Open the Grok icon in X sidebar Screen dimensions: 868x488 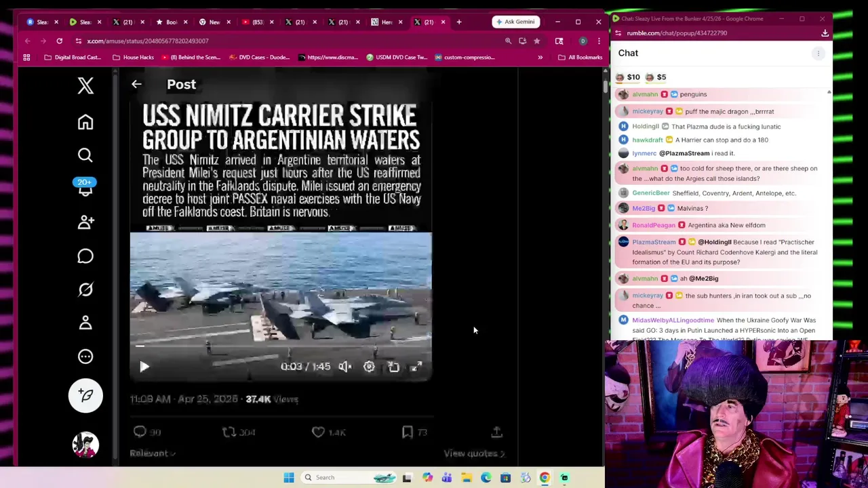tap(85, 289)
